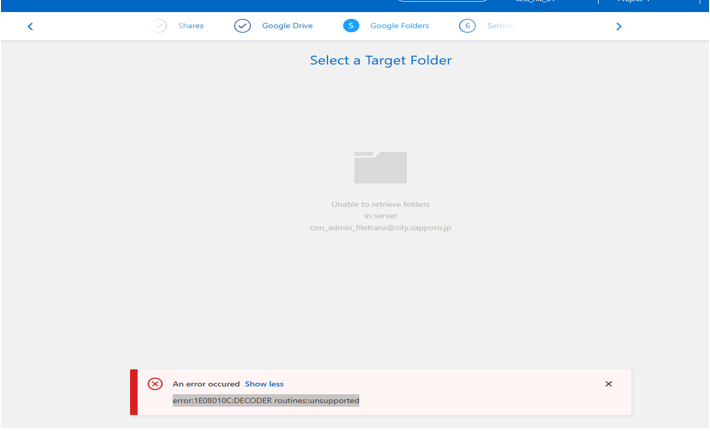Go back with the left chevron arrow
This screenshot has height=431, width=710.
30,27
